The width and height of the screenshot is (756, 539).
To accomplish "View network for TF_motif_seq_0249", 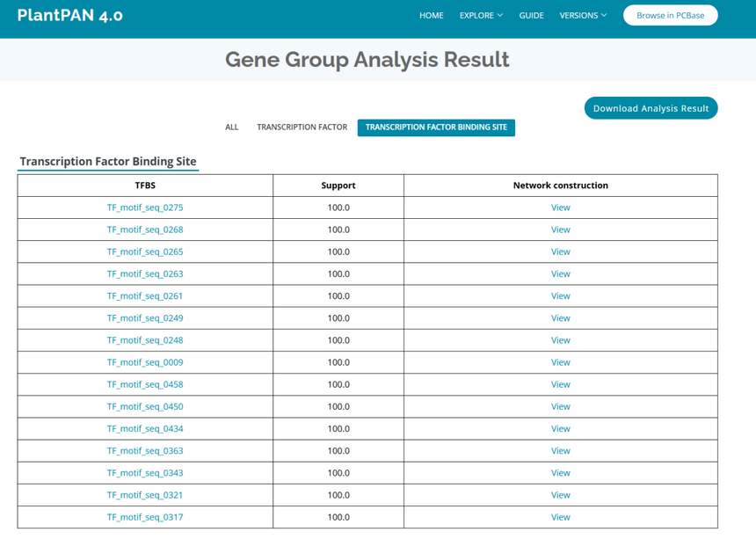I will pos(560,318).
